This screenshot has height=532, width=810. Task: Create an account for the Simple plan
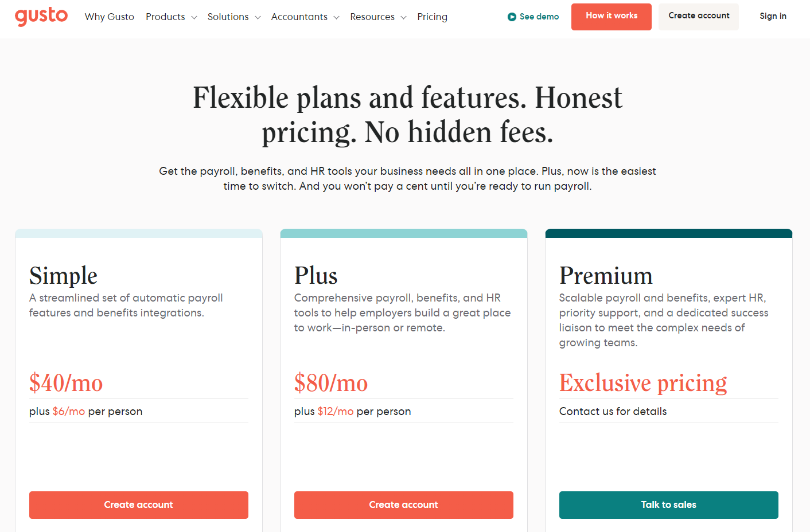pos(138,505)
